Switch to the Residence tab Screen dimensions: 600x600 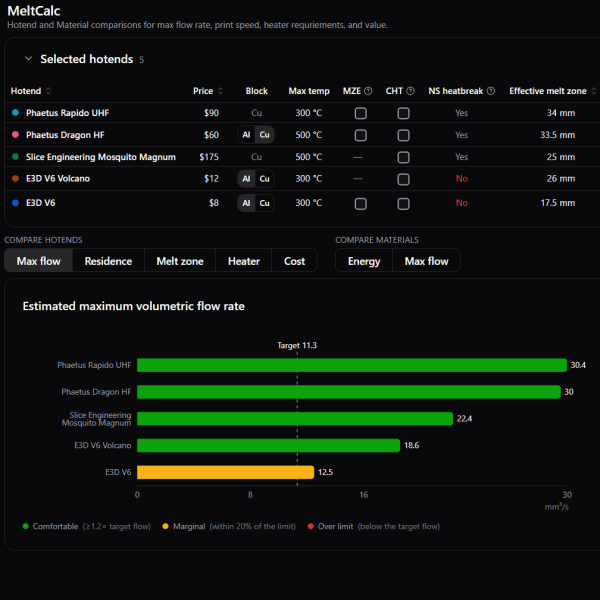click(x=108, y=261)
